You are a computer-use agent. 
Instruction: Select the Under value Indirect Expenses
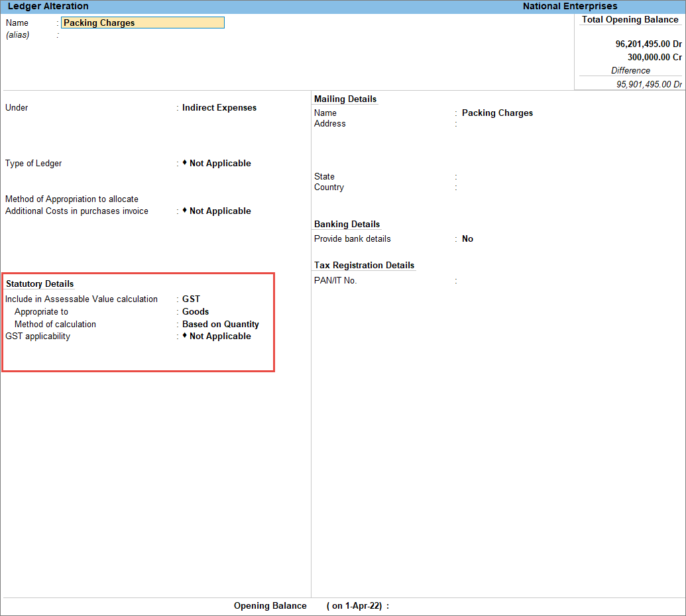(219, 107)
